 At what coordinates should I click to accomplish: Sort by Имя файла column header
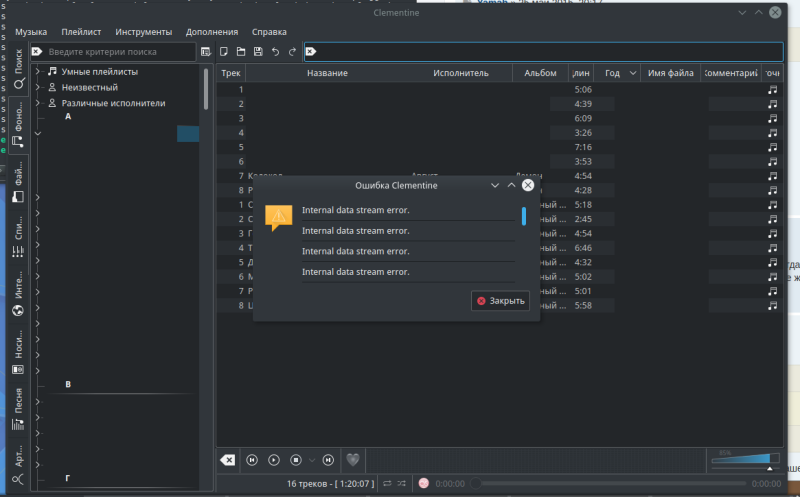670,73
